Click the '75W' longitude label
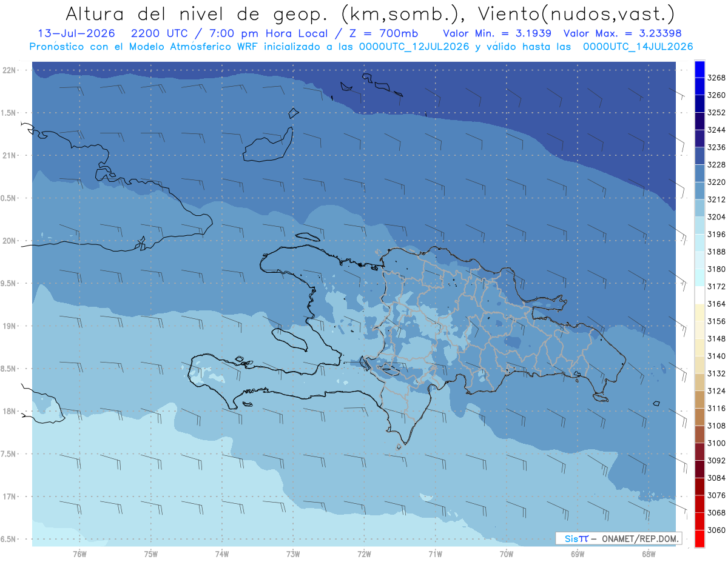The width and height of the screenshot is (728, 562). pos(151,554)
